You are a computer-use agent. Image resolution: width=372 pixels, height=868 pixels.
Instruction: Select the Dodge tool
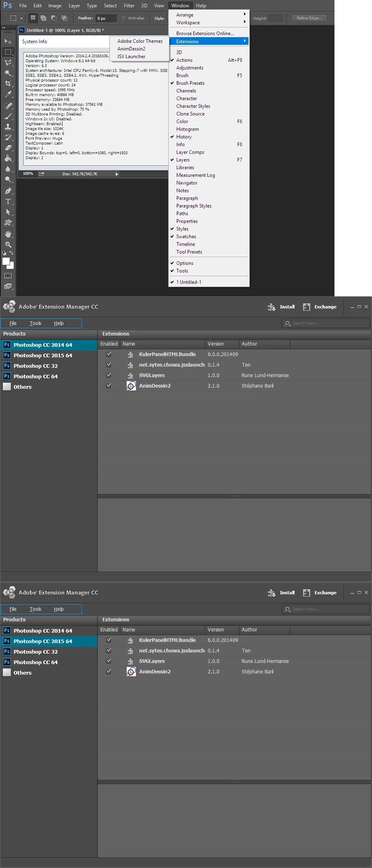8,179
